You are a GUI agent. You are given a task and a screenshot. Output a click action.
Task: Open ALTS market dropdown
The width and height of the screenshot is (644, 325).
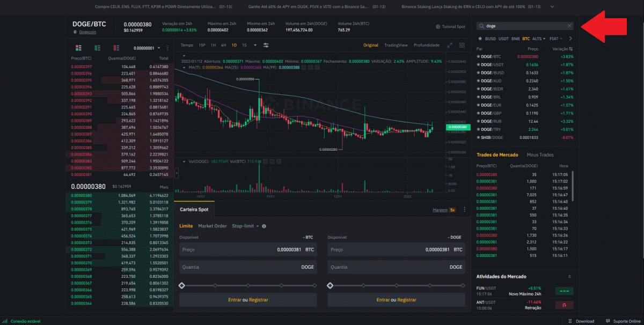539,39
